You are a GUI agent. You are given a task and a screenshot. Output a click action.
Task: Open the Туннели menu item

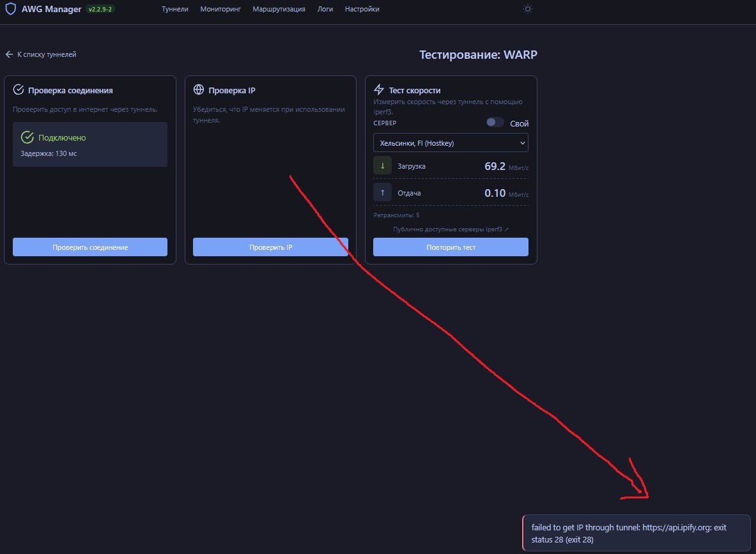pyautogui.click(x=174, y=10)
